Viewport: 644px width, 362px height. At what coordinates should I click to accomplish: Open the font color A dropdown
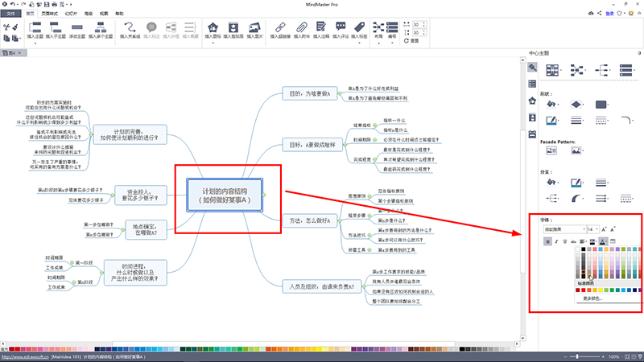pos(603,242)
